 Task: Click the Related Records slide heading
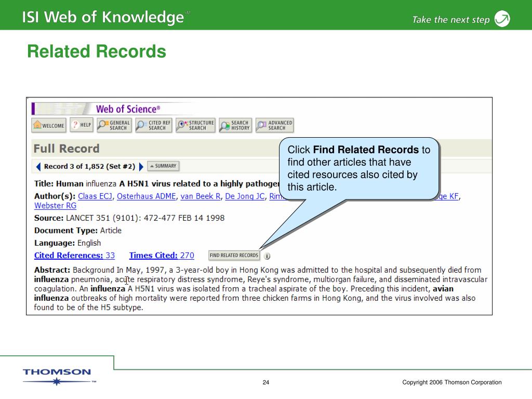coord(97,51)
